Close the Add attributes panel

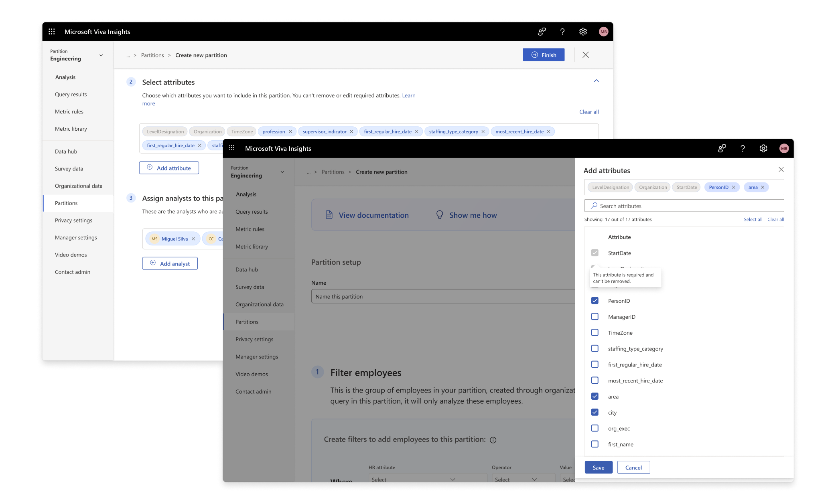[781, 170]
